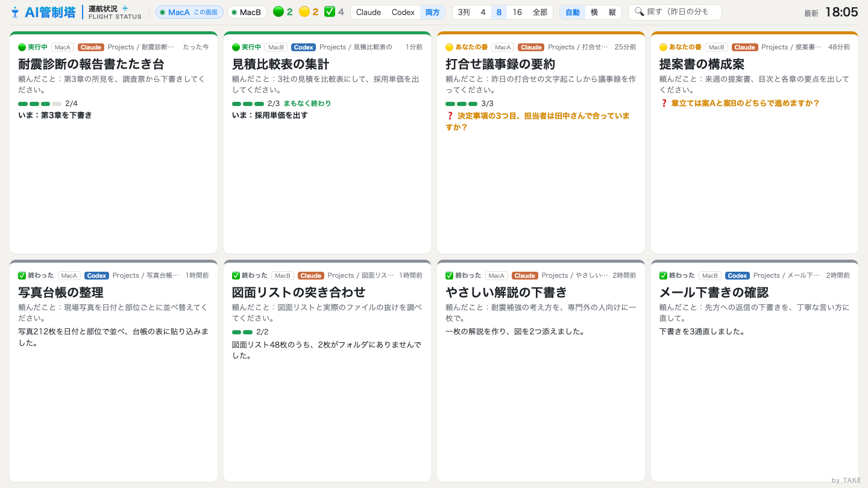Click the question text about 案Aと案B
Screen dimensions: 868x488
point(745,103)
